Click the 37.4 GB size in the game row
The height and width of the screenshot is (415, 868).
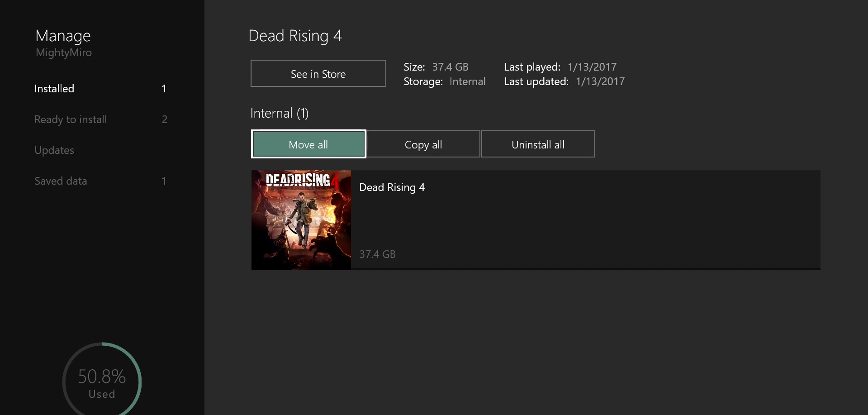coord(378,254)
